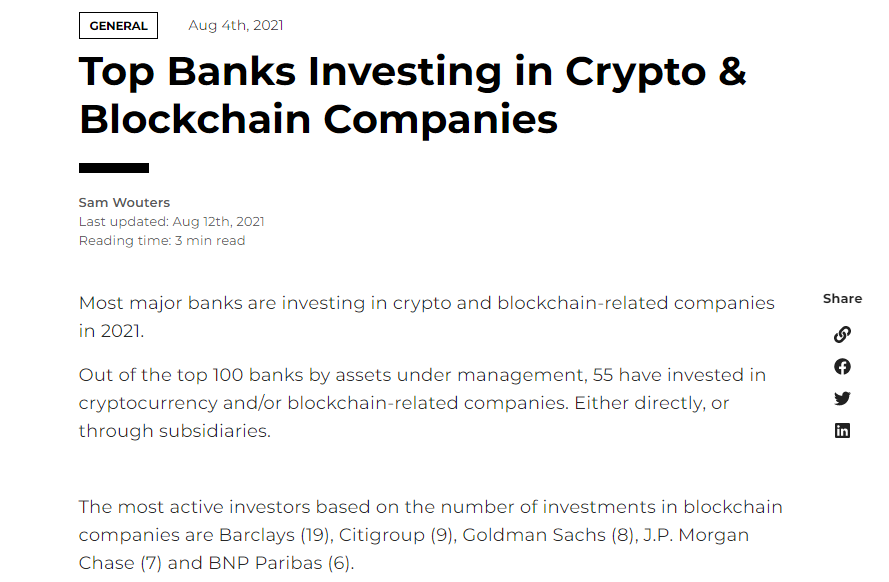
Task: Click the words 'J.P. Morgan' in the paragraph
Action: pos(696,535)
